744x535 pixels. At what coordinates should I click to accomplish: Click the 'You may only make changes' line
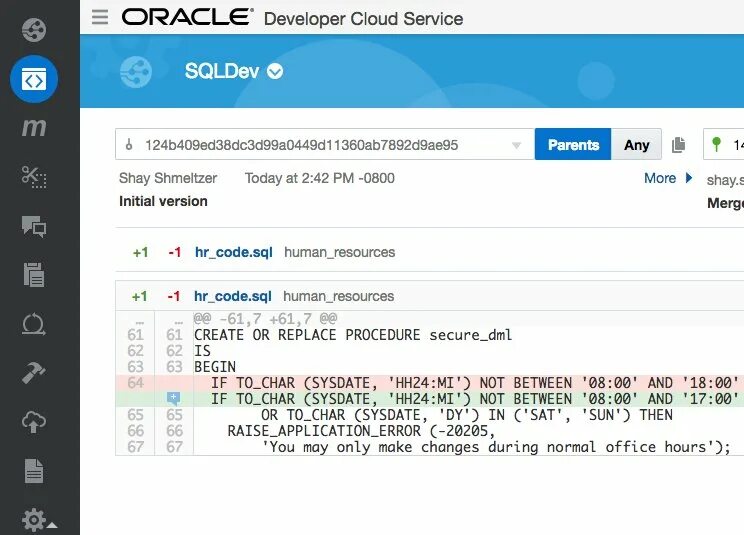point(496,447)
